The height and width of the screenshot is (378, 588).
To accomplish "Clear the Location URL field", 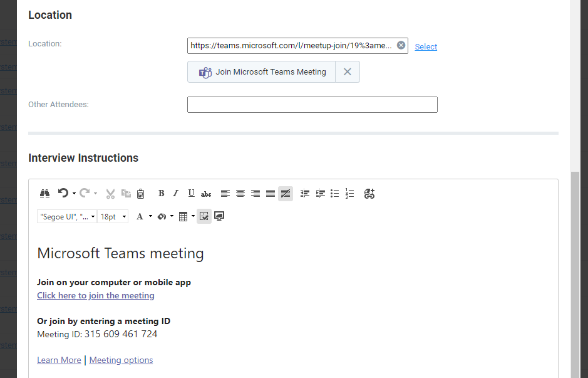I will click(x=401, y=45).
